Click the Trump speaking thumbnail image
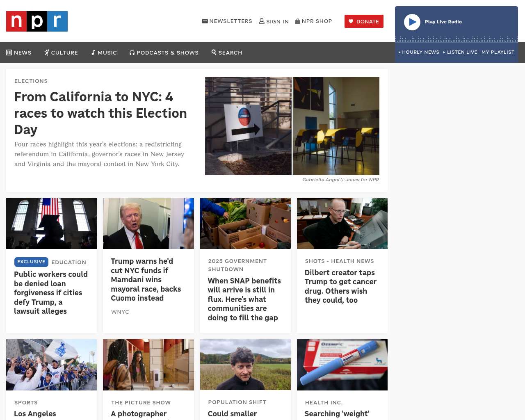 148,224
